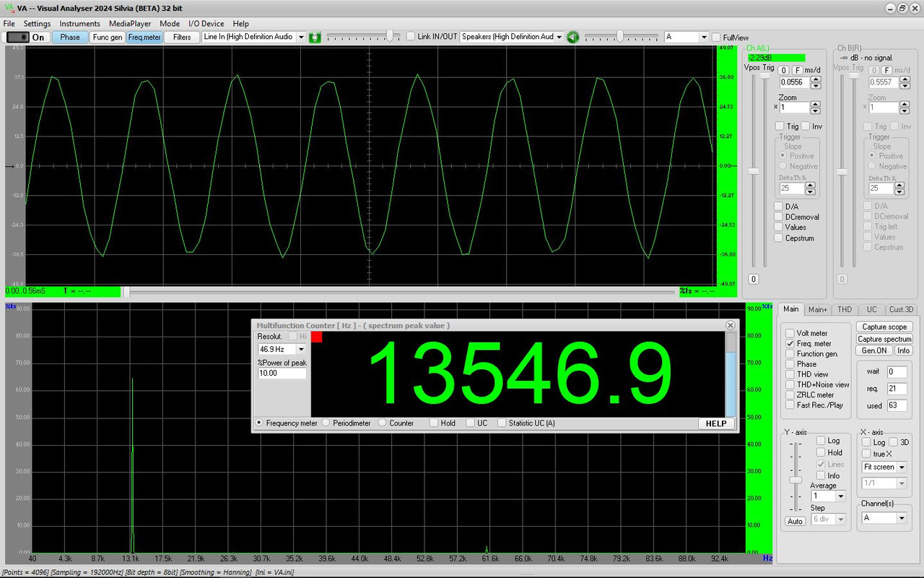Check the Volt meter option
Image resolution: width=924 pixels, height=578 pixels.
(x=790, y=333)
